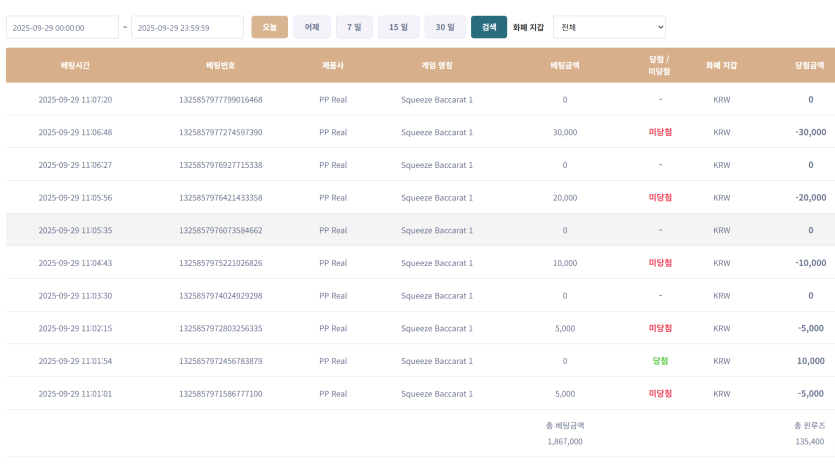Click the green 당첨 status label
The image size is (835, 468).
coord(659,361)
